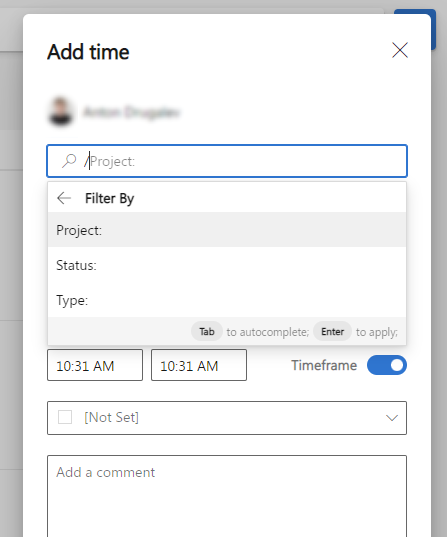Select the Project: filter option

pyautogui.click(x=227, y=230)
